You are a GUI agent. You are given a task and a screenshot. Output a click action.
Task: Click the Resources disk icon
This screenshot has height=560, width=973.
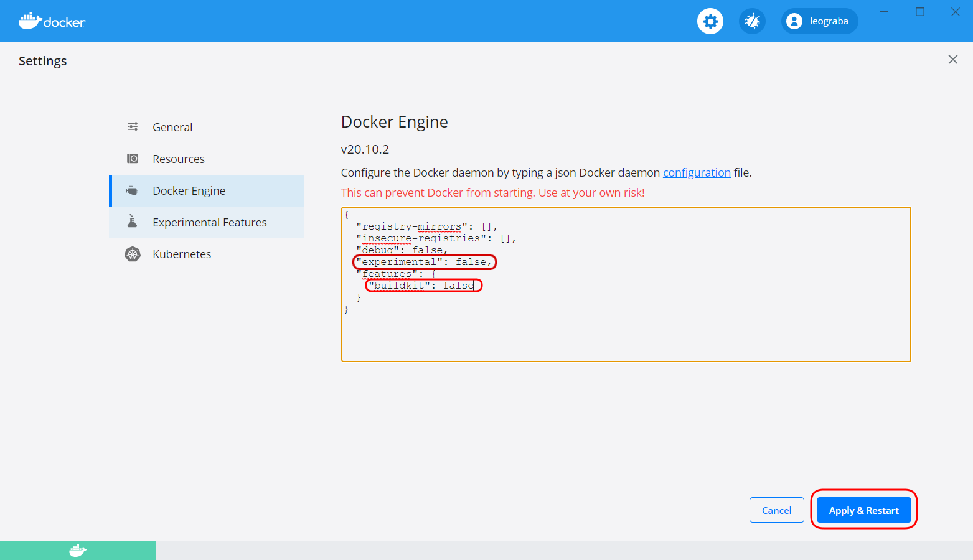133,159
